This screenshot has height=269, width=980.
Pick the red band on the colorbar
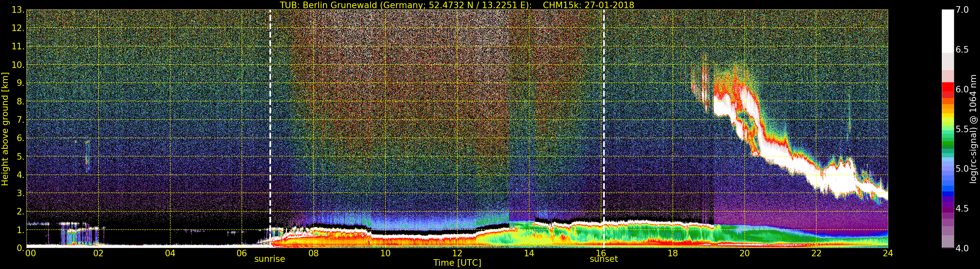(x=947, y=89)
